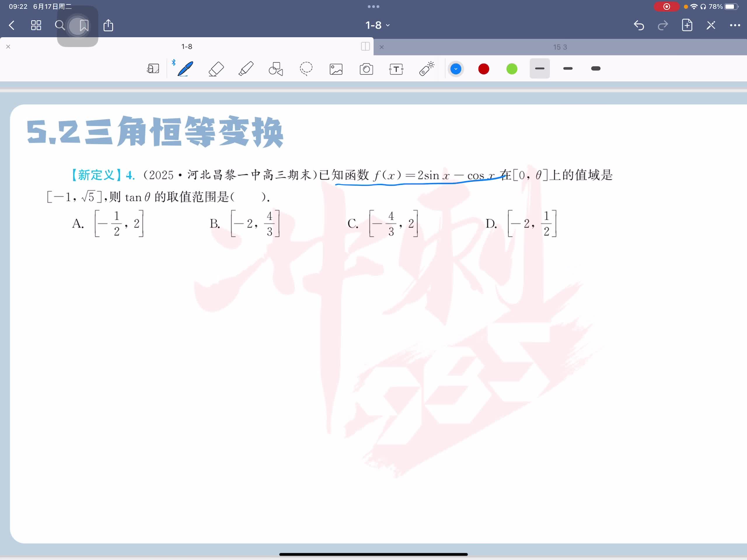The height and width of the screenshot is (560, 747).
Task: Insert an image with the Image tool
Action: tap(336, 69)
